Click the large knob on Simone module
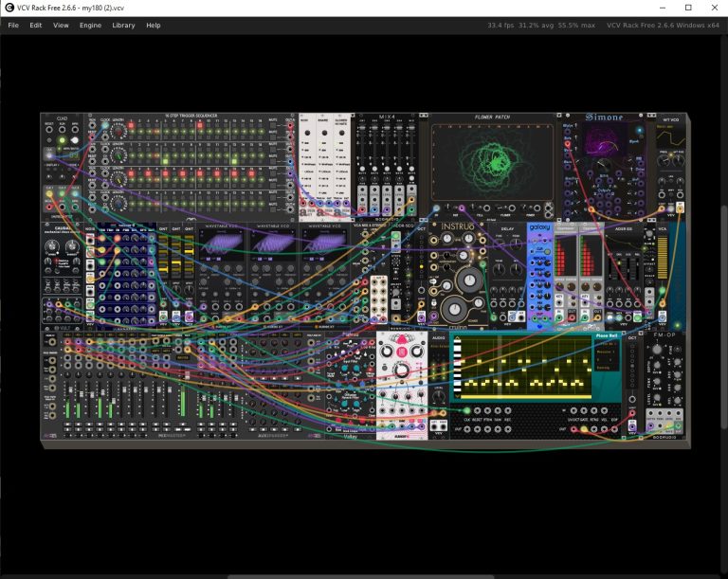 click(x=603, y=166)
